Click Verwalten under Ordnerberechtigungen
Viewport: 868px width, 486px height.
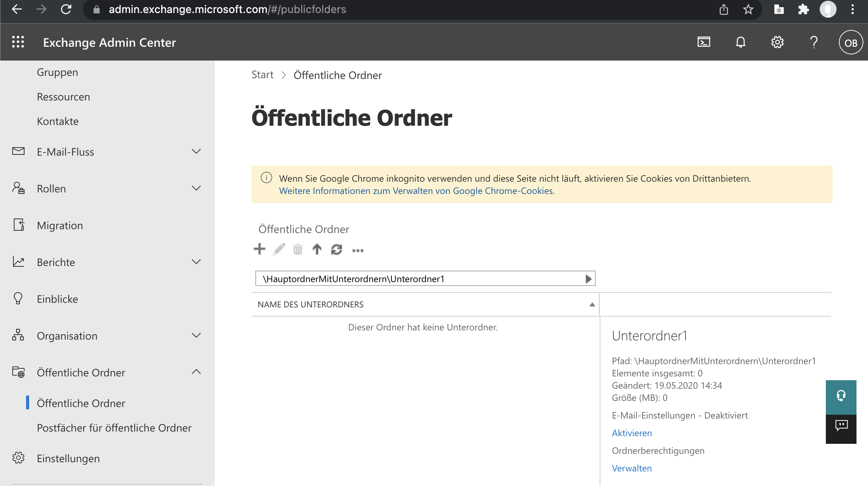click(x=632, y=468)
